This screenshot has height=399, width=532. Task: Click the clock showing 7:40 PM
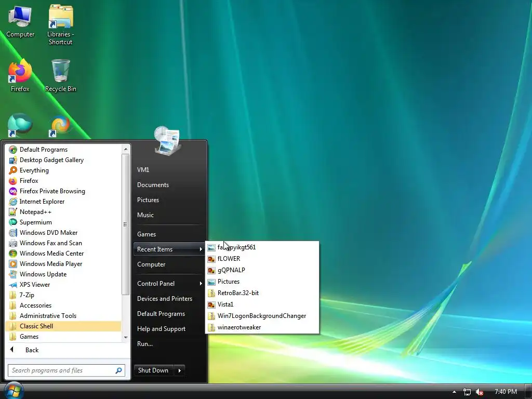[x=506, y=392]
